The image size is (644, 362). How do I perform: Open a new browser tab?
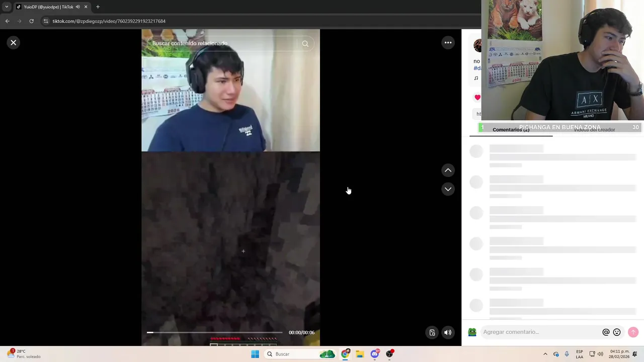coord(98,7)
